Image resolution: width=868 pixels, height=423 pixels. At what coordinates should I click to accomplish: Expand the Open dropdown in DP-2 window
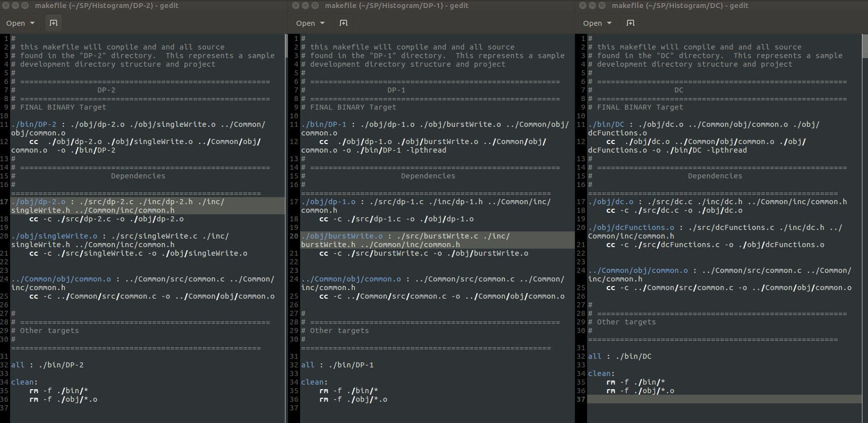[x=20, y=23]
